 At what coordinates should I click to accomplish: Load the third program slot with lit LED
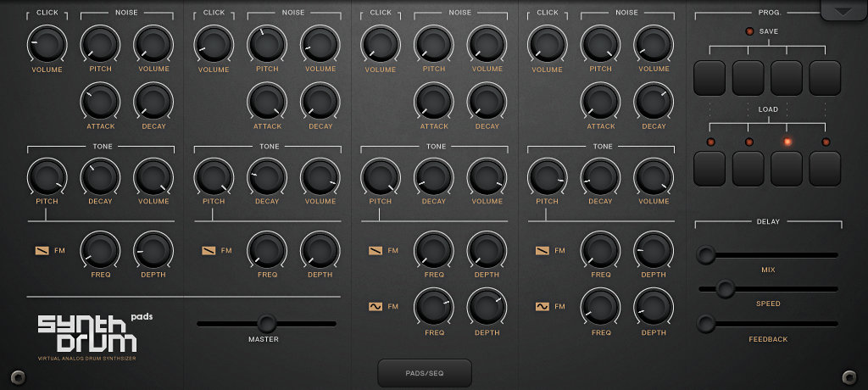point(787,168)
